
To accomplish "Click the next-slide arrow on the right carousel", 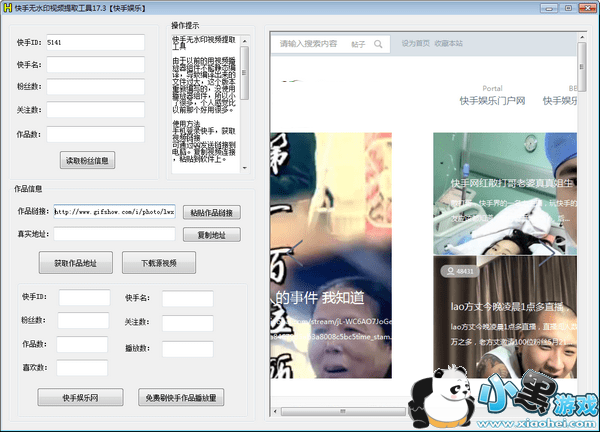I will pyautogui.click(x=547, y=253).
